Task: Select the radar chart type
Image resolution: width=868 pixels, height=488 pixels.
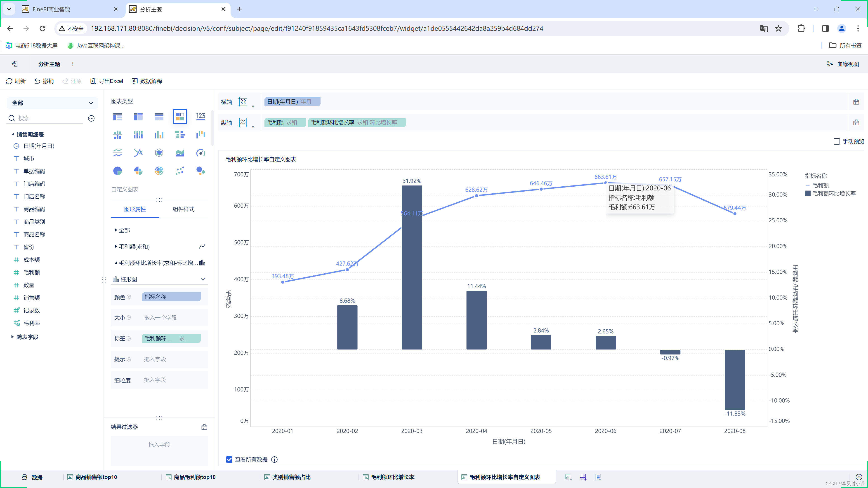Action: [x=159, y=153]
